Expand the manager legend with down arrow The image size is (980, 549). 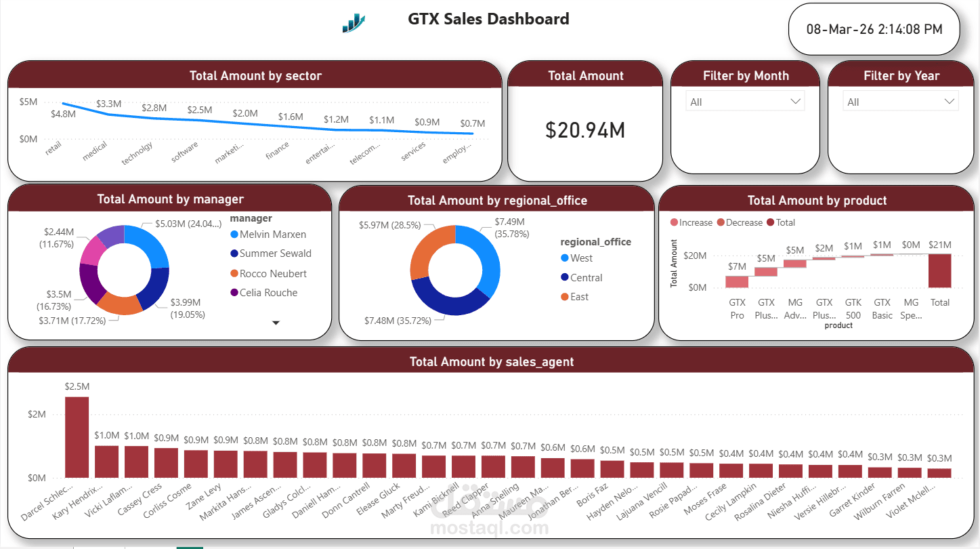[276, 323]
